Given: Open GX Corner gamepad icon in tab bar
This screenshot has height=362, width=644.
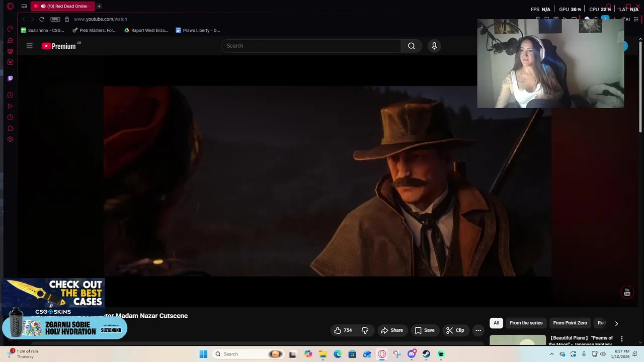Looking at the screenshot, I should [24, 7].
